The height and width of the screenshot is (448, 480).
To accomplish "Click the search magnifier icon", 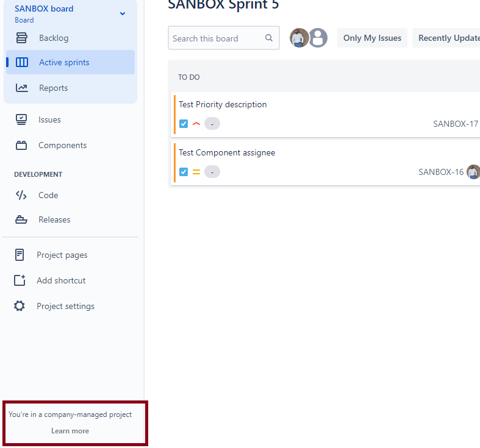I will point(269,38).
